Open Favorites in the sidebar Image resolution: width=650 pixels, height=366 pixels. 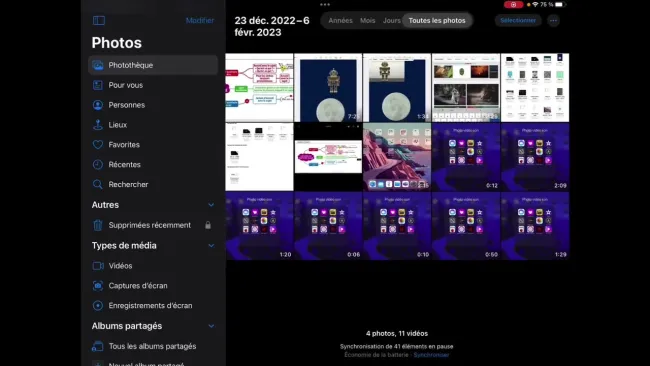click(153, 145)
